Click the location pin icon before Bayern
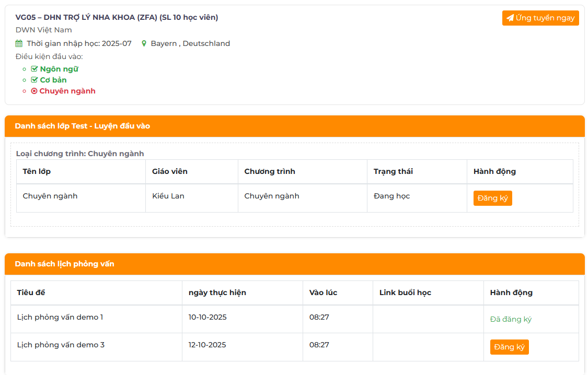The height and width of the screenshot is (375, 588). [x=144, y=44]
